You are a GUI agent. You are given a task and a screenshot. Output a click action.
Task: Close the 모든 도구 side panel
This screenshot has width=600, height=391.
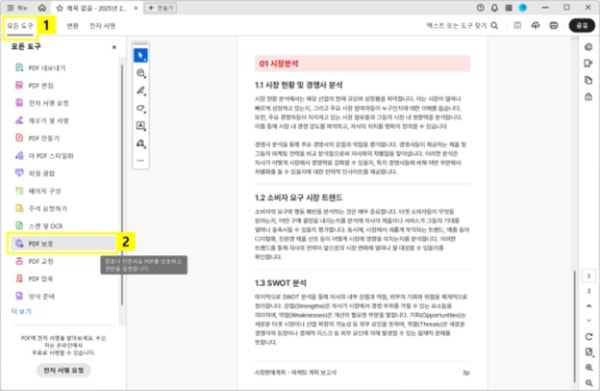click(114, 47)
